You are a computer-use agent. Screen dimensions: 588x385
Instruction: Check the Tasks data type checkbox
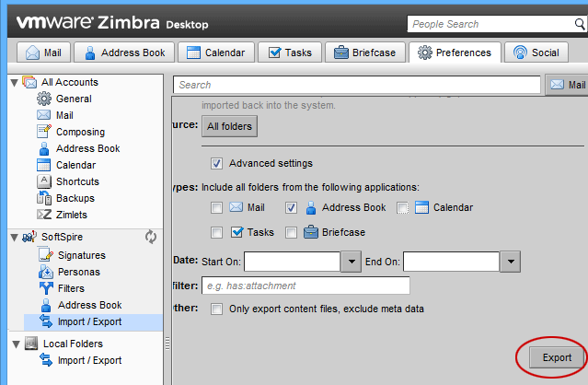tap(216, 233)
